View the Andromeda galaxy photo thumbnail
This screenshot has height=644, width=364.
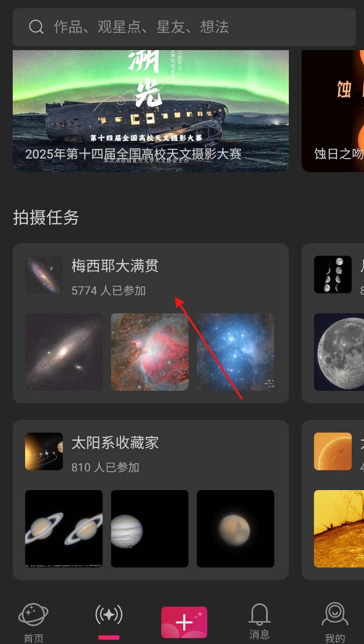click(64, 352)
